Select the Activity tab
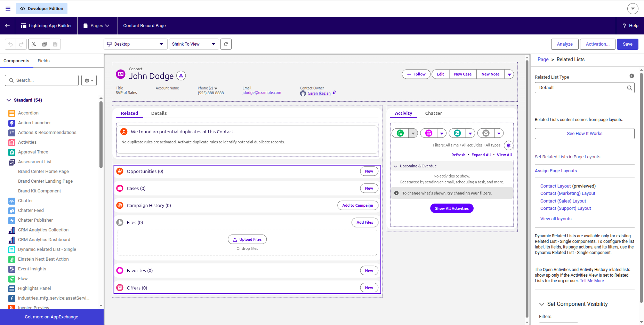Viewport: 644px width, 325px height. coord(403,113)
